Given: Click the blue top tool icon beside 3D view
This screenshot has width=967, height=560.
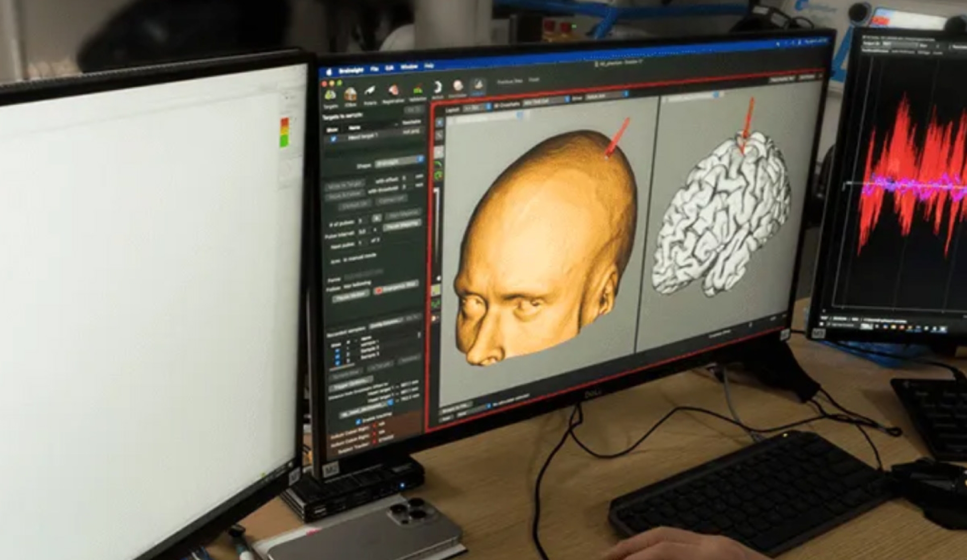Looking at the screenshot, I should pos(440,122).
